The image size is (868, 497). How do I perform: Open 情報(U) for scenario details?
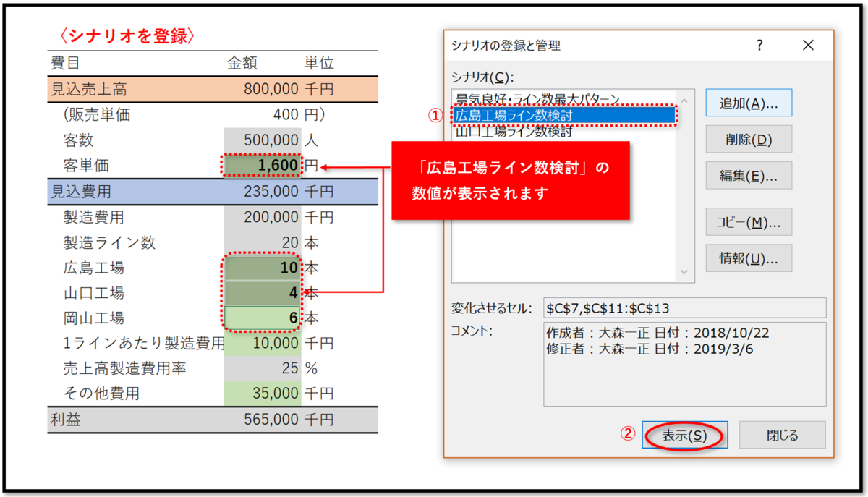click(x=749, y=258)
